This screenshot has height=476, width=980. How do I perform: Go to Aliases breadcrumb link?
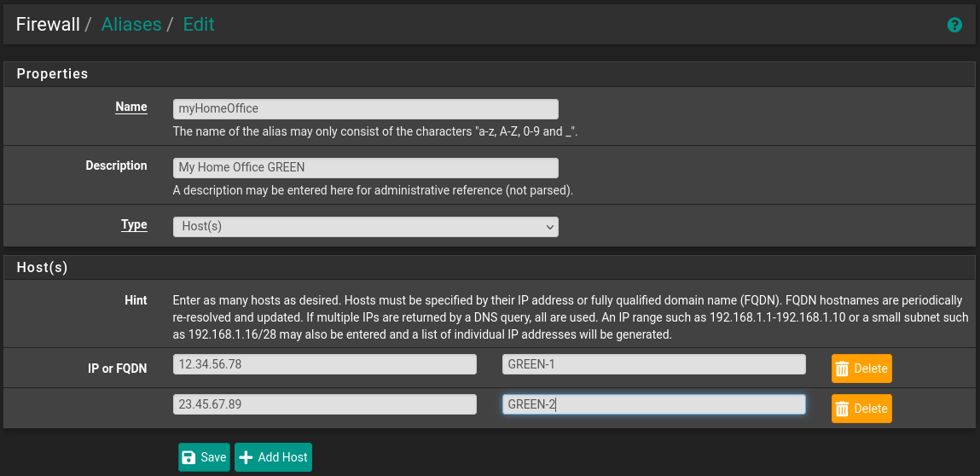pyautogui.click(x=131, y=25)
